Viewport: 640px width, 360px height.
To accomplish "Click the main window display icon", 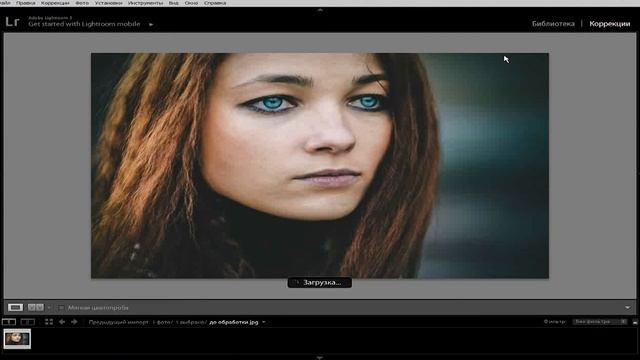I will [9, 322].
